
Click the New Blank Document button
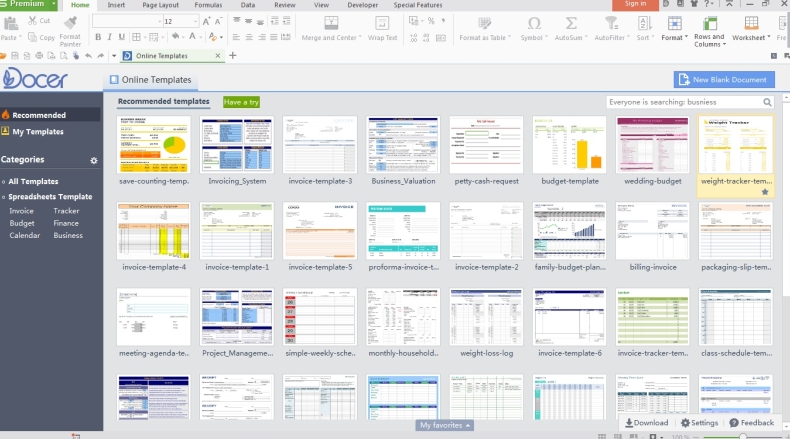(723, 80)
